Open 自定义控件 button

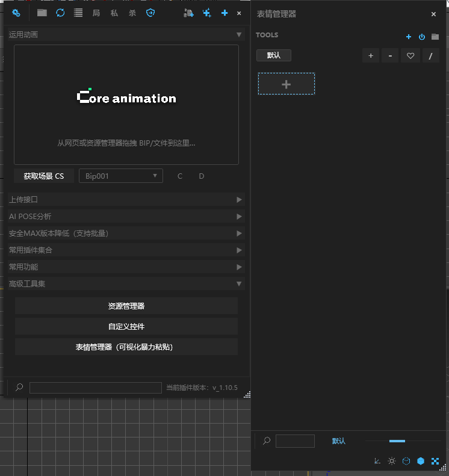[126, 327]
